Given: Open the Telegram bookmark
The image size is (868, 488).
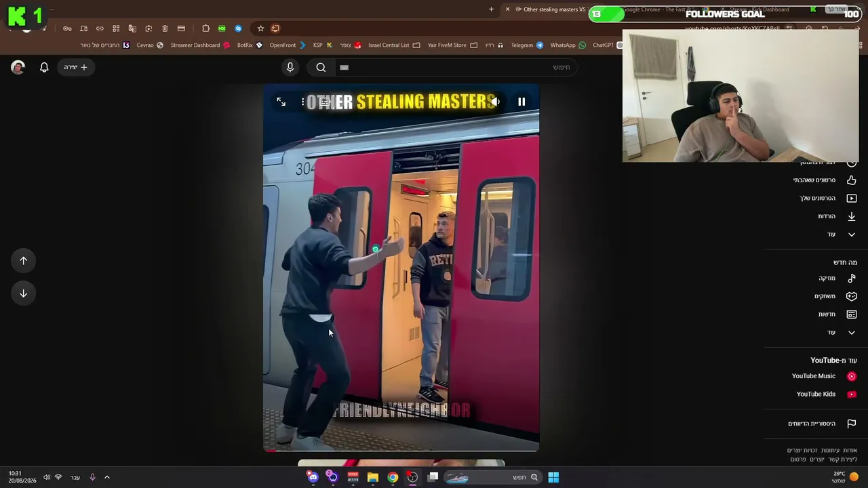Looking at the screenshot, I should tap(527, 45).
